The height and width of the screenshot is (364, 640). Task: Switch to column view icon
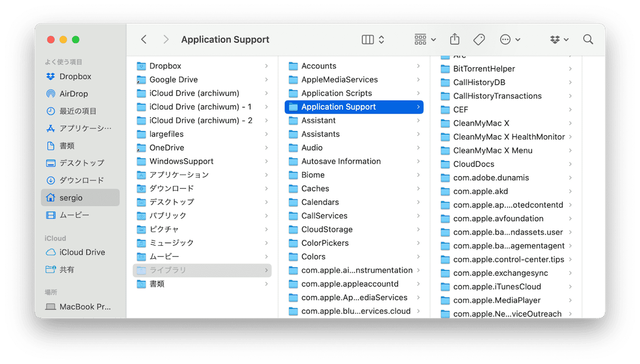coord(368,39)
